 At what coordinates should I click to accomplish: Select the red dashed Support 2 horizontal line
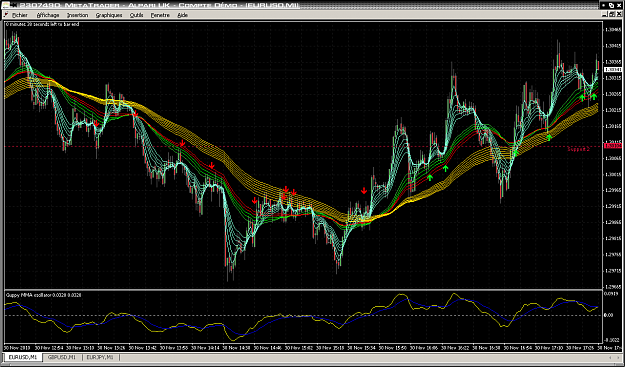(x=303, y=147)
